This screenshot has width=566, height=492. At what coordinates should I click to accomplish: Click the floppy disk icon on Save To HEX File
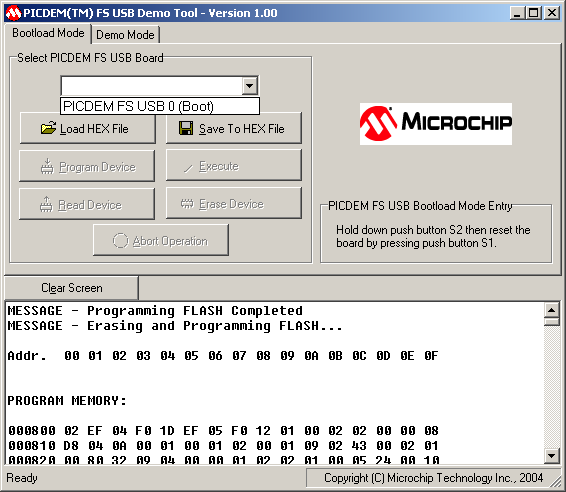pos(186,128)
